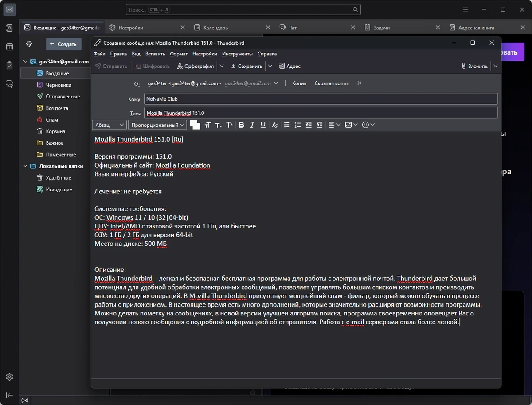The image size is (532, 405).
Task: Add a Копия recipient field
Action: pyautogui.click(x=299, y=83)
